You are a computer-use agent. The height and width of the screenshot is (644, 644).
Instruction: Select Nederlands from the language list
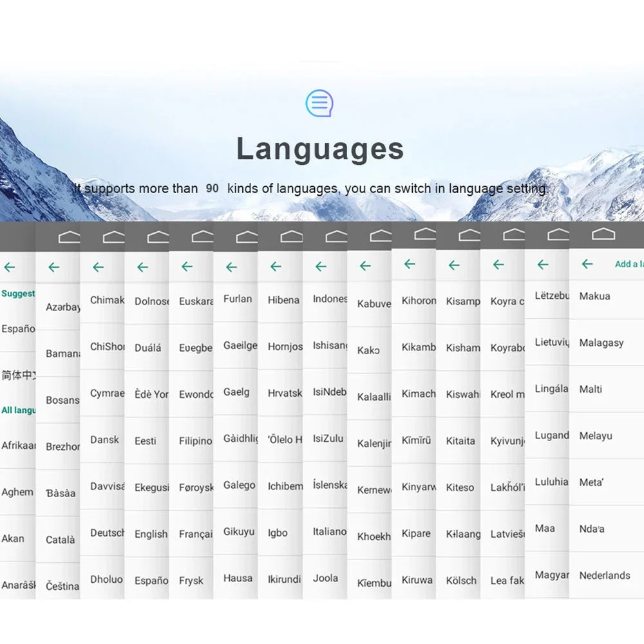point(605,575)
